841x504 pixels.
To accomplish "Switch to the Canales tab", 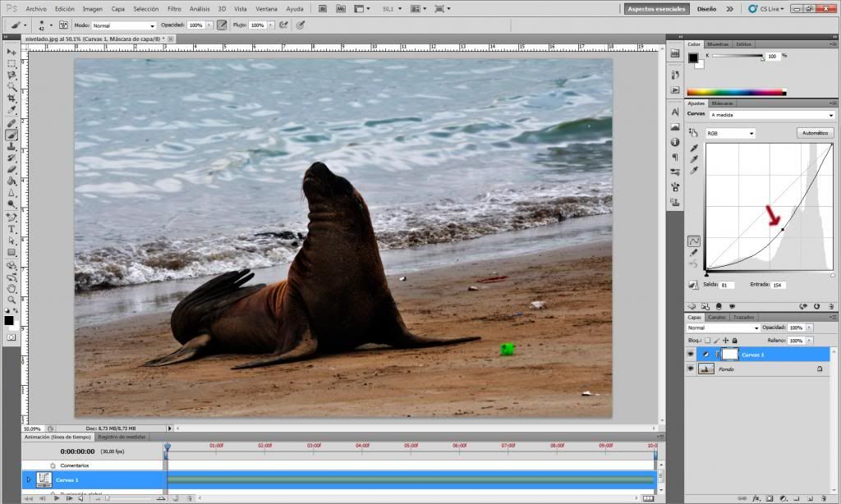I will 716,318.
